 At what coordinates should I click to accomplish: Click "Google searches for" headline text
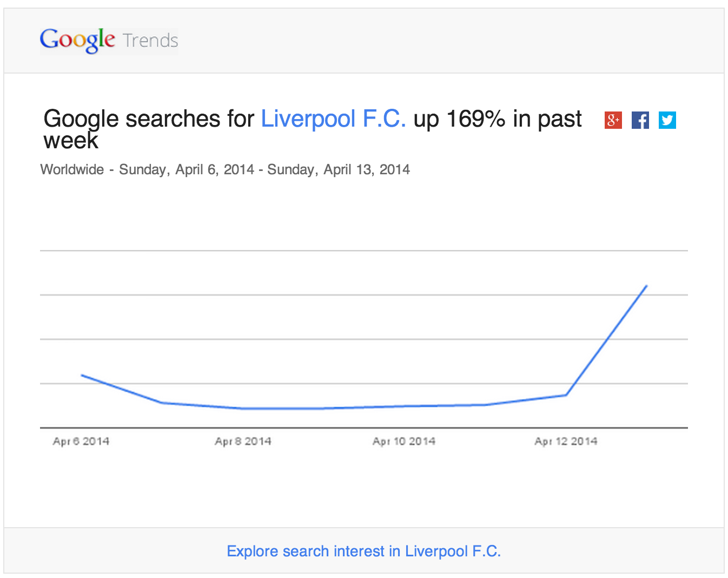149,119
